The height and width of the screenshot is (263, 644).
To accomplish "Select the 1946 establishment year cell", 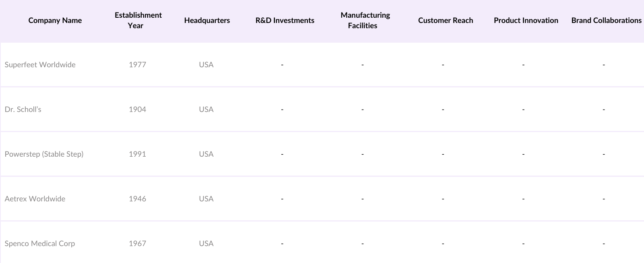I will (x=137, y=199).
